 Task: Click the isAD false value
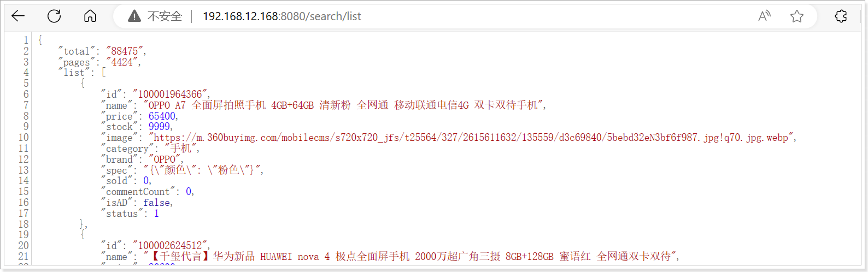click(x=157, y=203)
